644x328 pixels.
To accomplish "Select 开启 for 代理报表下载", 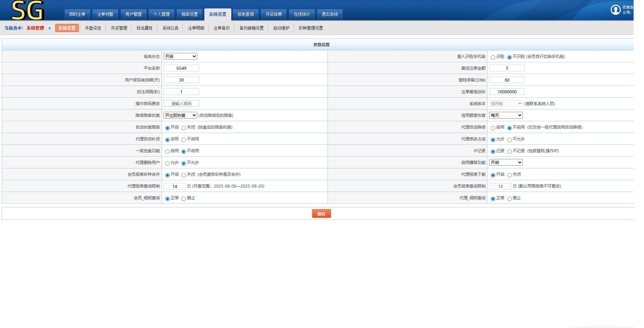I will pos(493,175).
